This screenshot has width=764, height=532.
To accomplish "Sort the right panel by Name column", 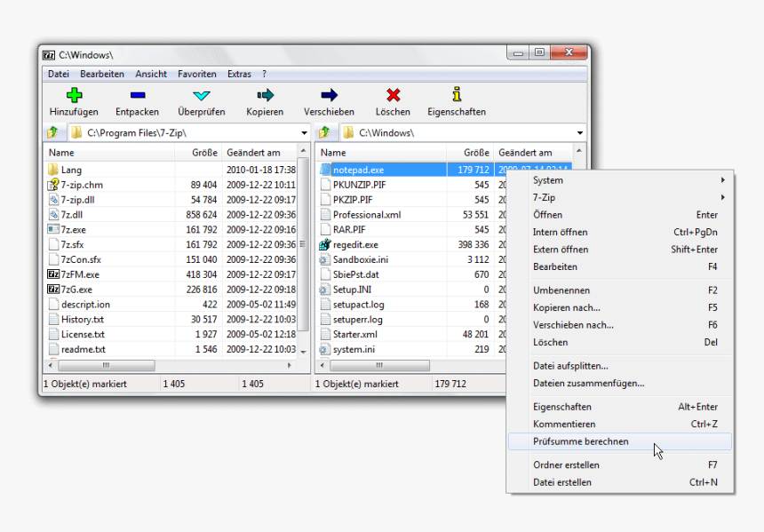I will coord(381,153).
